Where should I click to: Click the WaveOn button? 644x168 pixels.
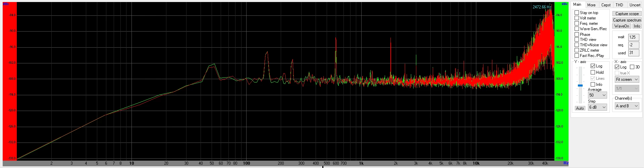point(622,26)
